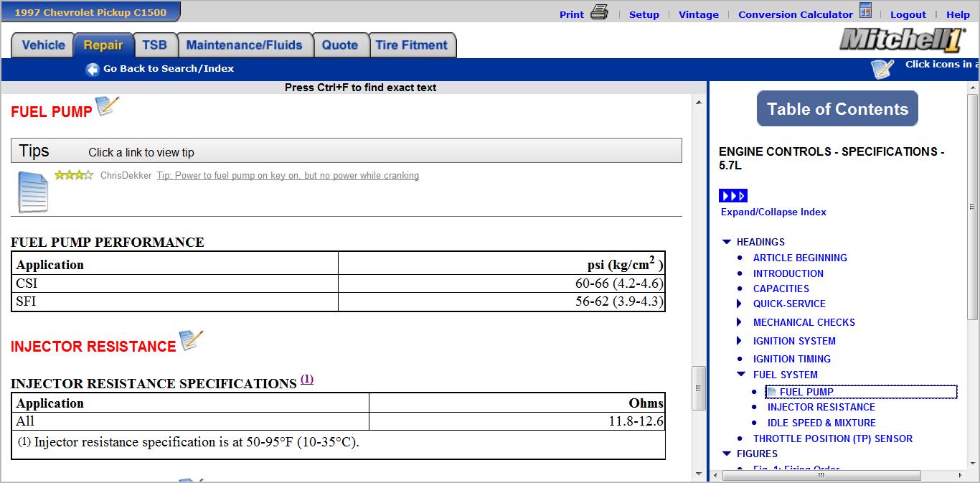The image size is (980, 483).
Task: Open ARTICLE BEGINNING in the index
Action: tap(800, 258)
